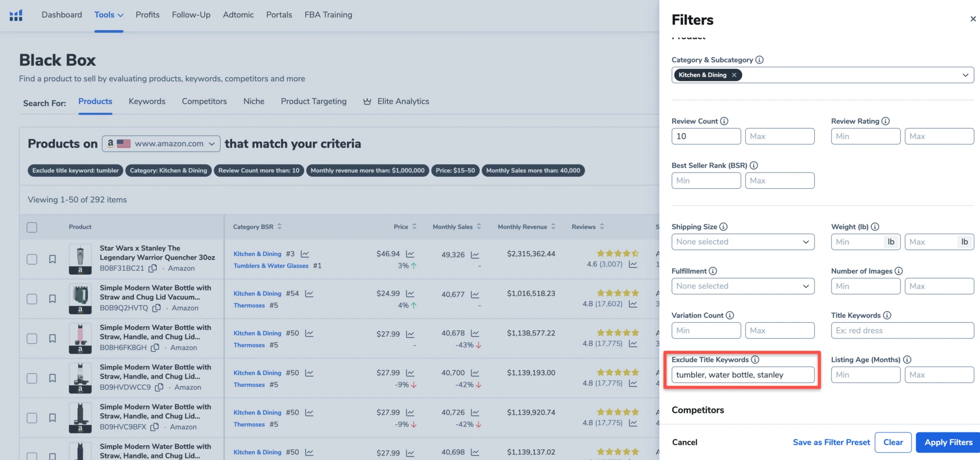Select checkbox for product B0B9Q2HVTQ

click(x=32, y=299)
